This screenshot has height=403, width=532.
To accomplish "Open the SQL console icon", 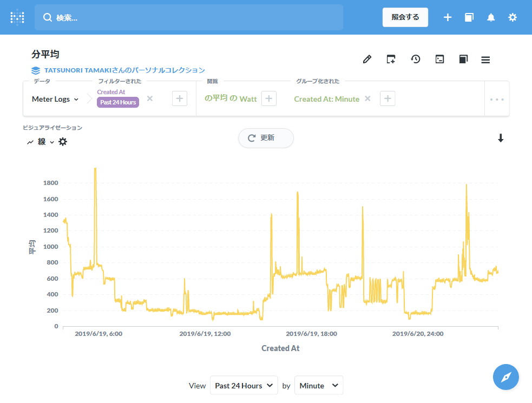I will click(439, 60).
